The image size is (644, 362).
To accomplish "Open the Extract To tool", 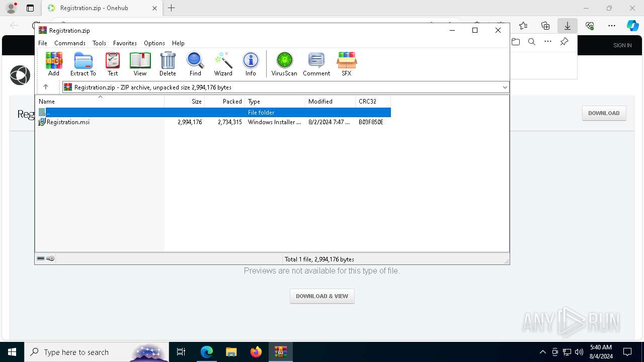I will pyautogui.click(x=83, y=64).
